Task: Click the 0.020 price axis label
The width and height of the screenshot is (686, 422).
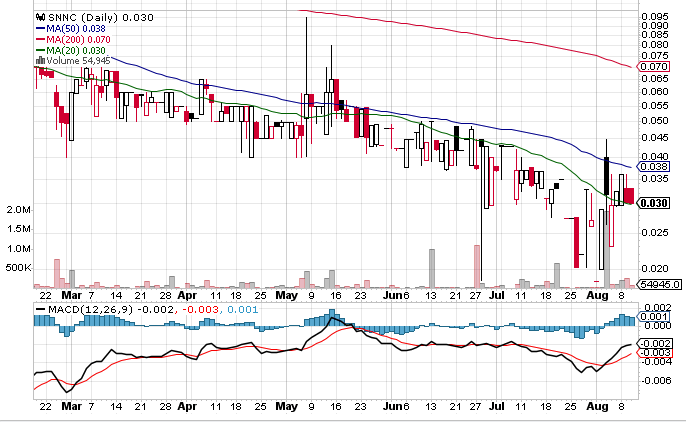Action: click(655, 269)
